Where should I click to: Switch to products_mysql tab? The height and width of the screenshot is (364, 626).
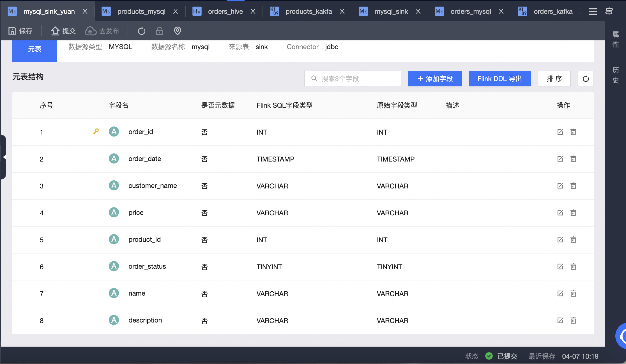141,11
